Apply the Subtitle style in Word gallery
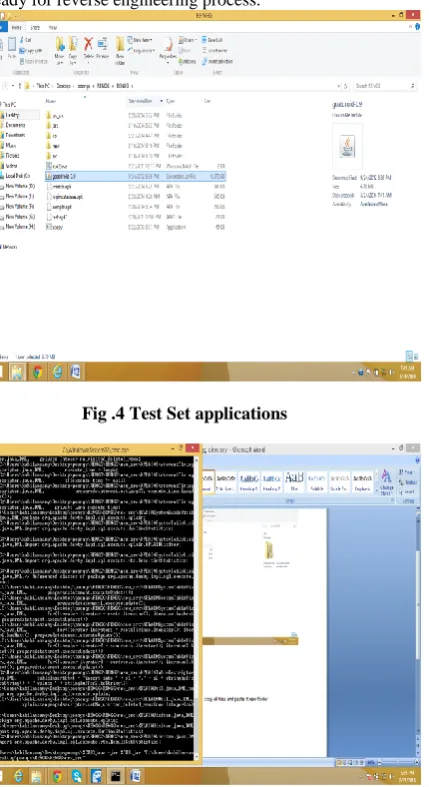 [317, 480]
